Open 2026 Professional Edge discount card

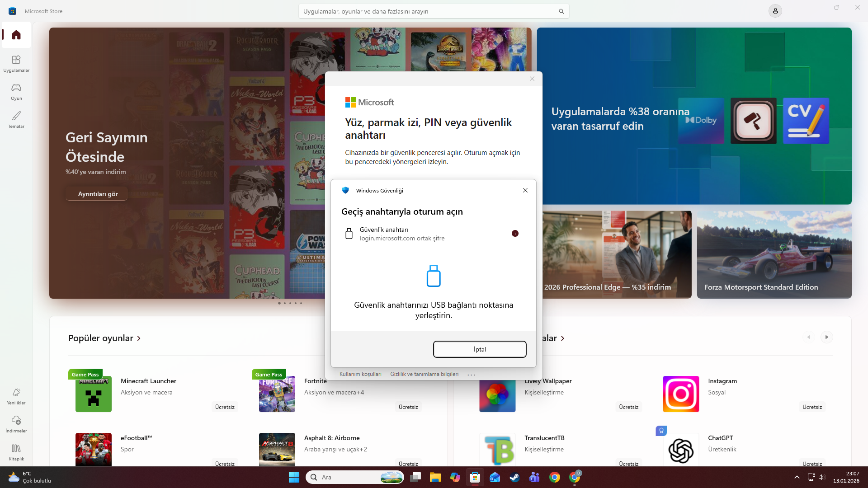(617, 254)
